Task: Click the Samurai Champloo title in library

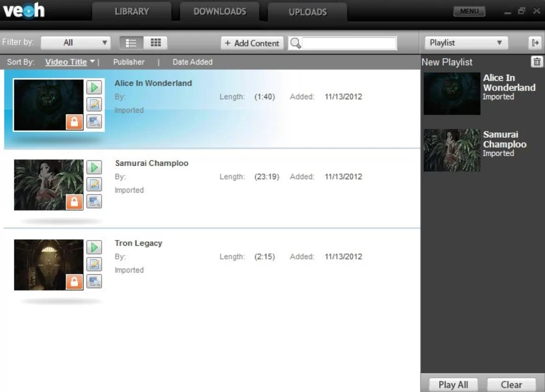Action: [x=152, y=163]
